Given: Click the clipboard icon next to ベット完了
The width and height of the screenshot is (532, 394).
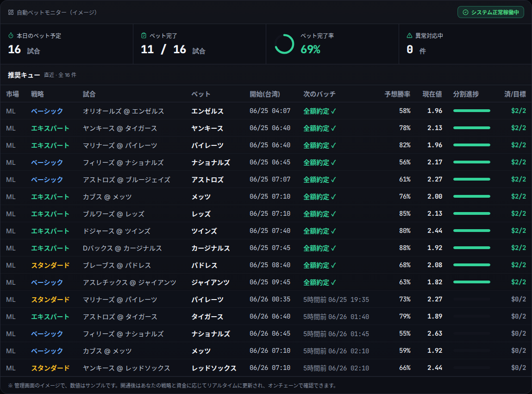Looking at the screenshot, I should click(x=144, y=36).
